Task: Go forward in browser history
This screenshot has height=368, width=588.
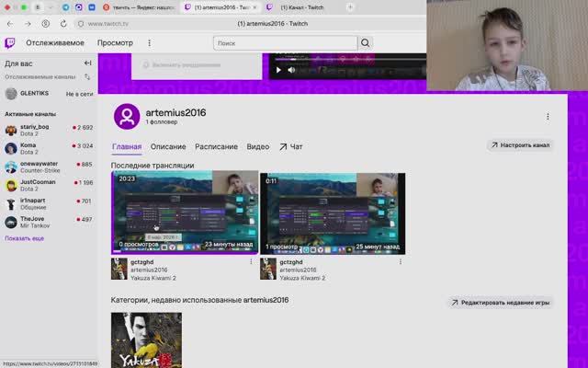Action: [28, 24]
